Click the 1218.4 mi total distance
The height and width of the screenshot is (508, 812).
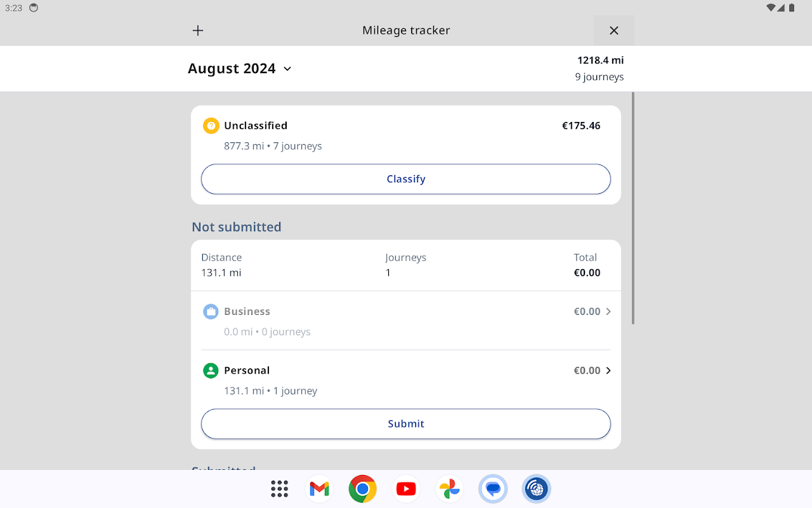point(600,60)
